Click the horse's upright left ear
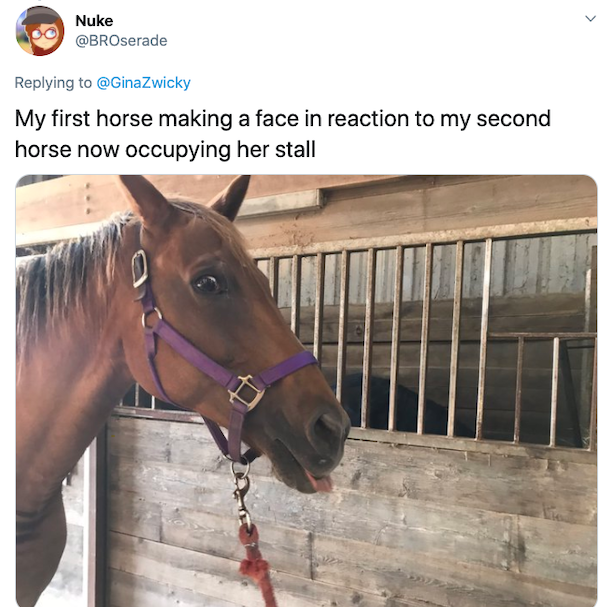Viewport: 600px width, 607px height. (144, 201)
